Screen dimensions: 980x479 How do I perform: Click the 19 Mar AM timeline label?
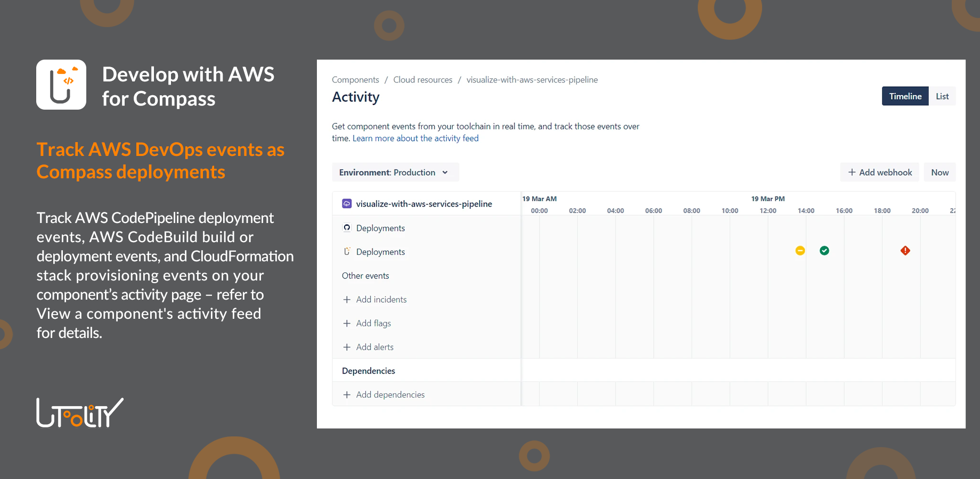coord(540,199)
